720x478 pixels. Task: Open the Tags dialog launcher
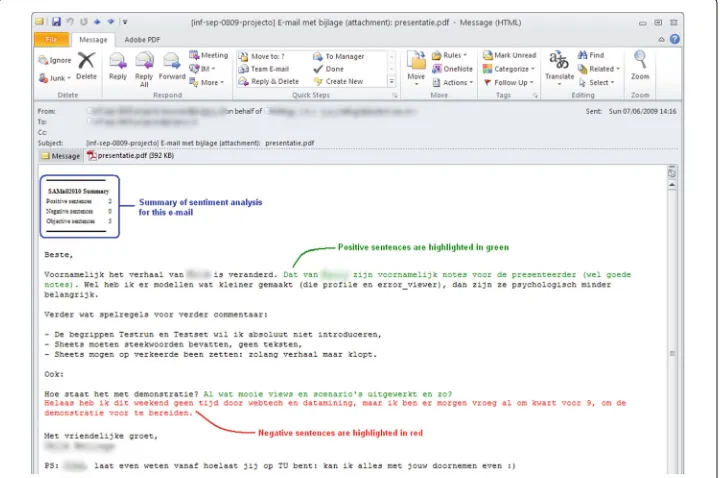(535, 96)
